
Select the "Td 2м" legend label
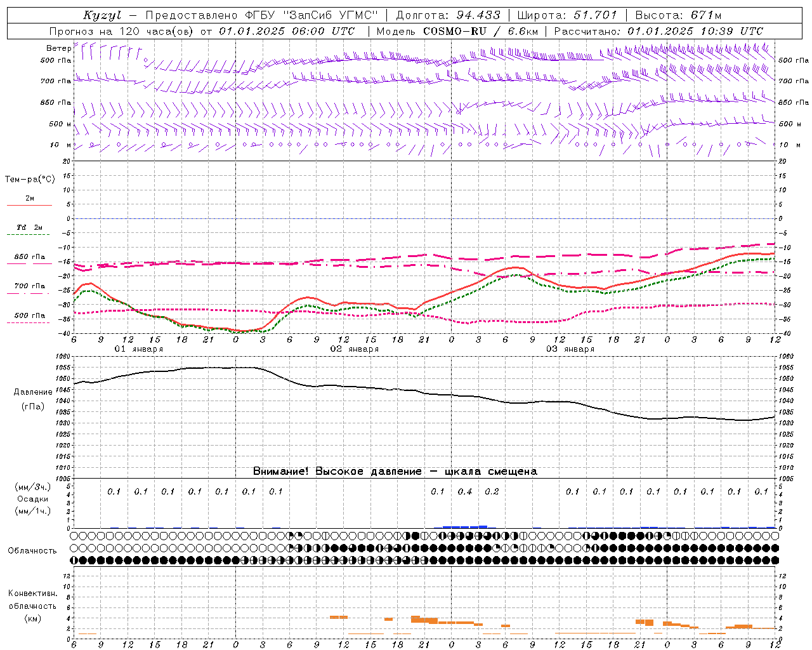29,227
